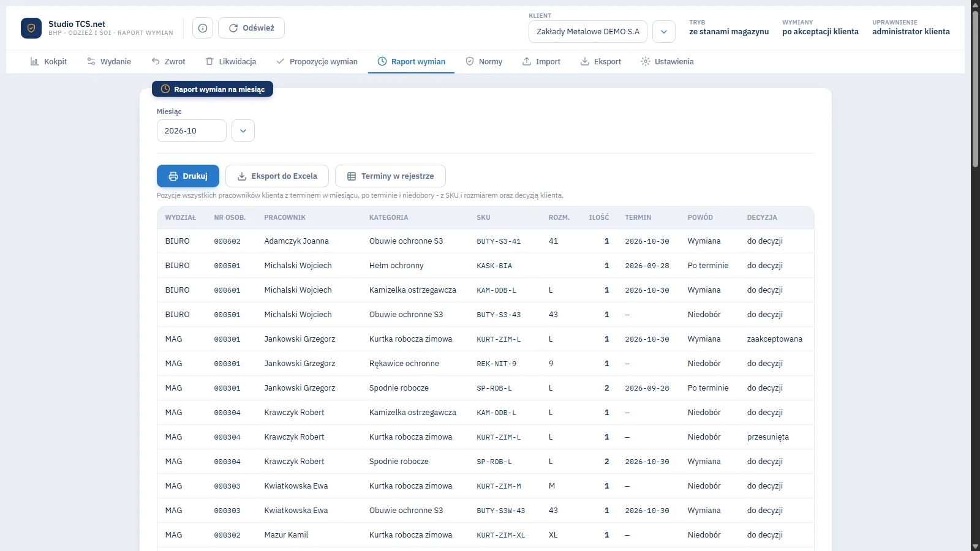The width and height of the screenshot is (980, 551).
Task: Click the Hełm ochronny category cell
Action: click(x=396, y=266)
